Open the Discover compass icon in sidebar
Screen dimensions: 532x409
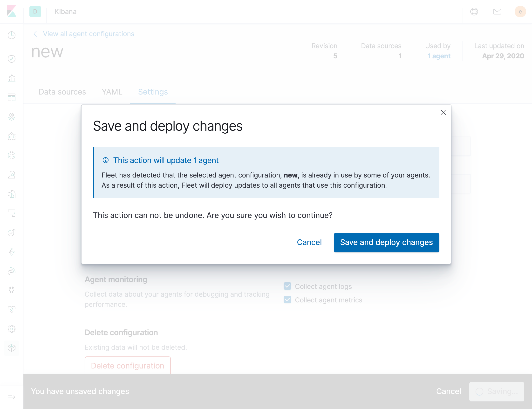pyautogui.click(x=11, y=59)
